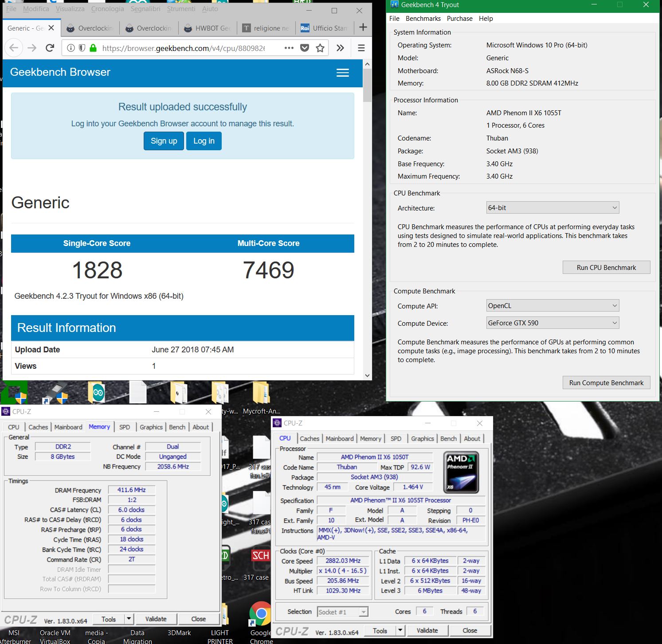Click Validate in CPU tab CPU-Z window
Screen dimensions: 662x644
pyautogui.click(x=427, y=630)
